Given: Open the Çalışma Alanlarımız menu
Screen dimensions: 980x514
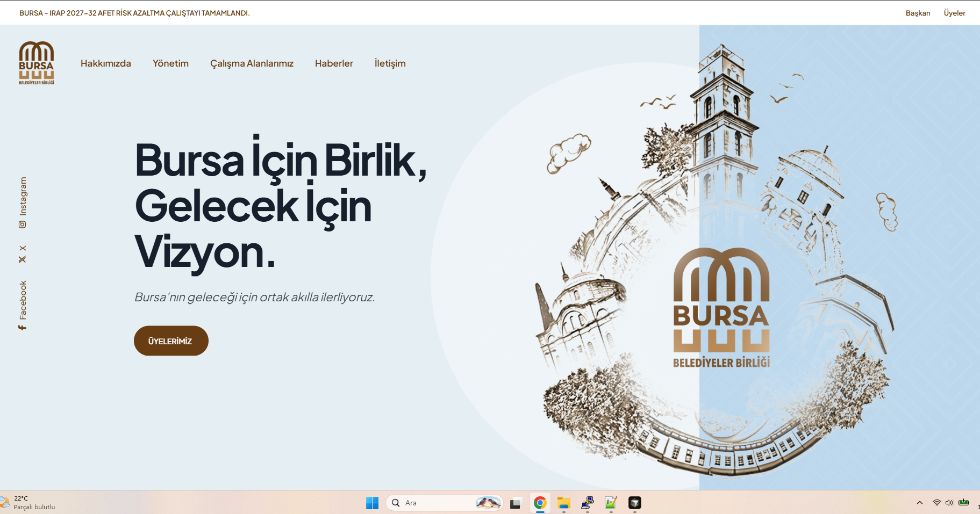Looking at the screenshot, I should [252, 63].
